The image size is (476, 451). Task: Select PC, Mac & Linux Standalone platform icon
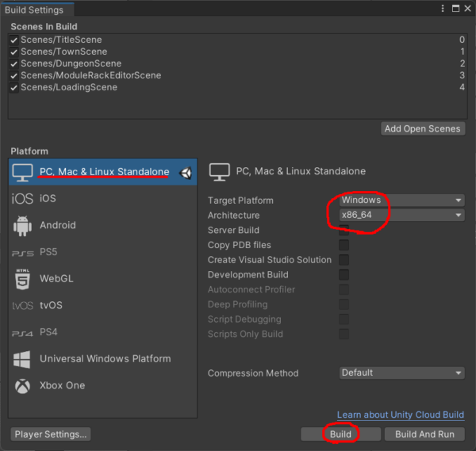[x=22, y=172]
